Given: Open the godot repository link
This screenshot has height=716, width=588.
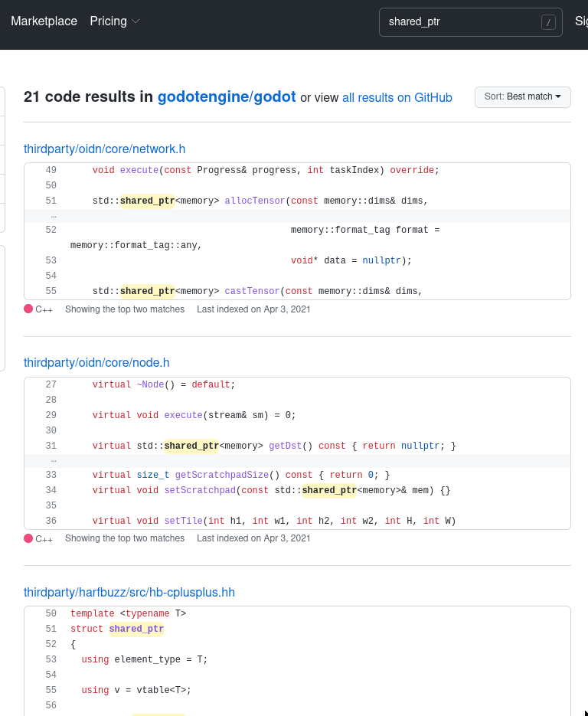Looking at the screenshot, I should click(275, 97).
